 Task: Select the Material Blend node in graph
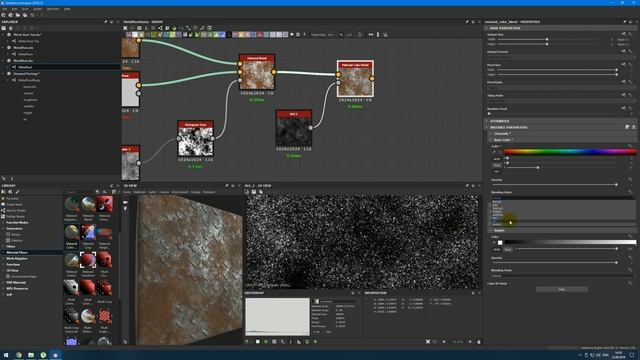257,72
